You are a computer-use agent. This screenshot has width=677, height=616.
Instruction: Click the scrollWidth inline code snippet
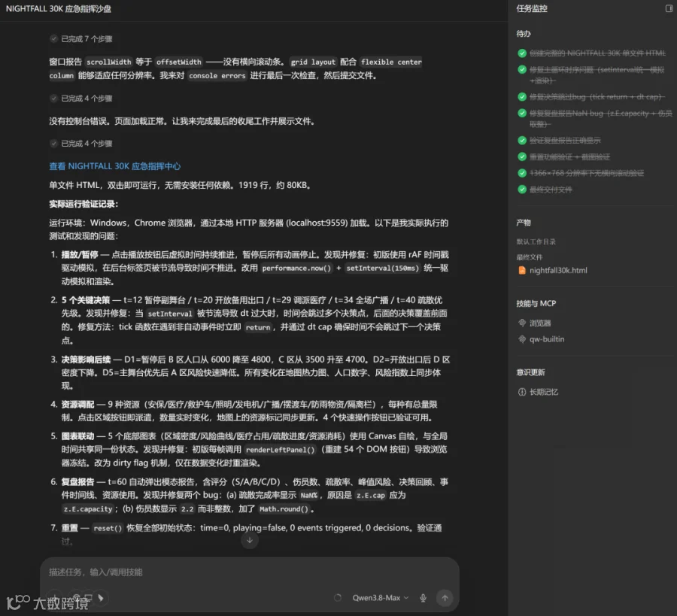click(109, 62)
